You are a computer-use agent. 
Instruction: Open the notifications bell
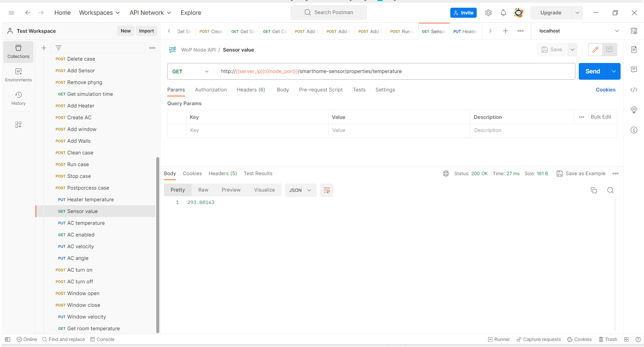[503, 13]
